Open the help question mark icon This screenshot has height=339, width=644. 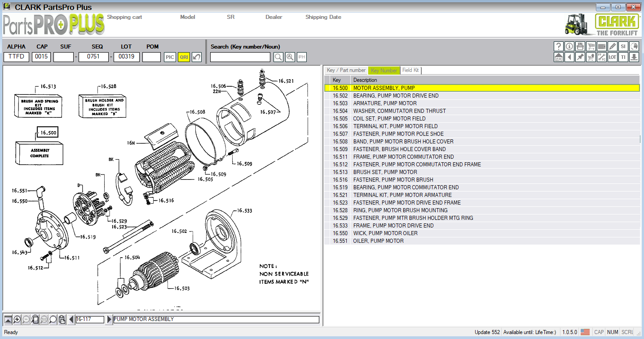click(x=558, y=46)
